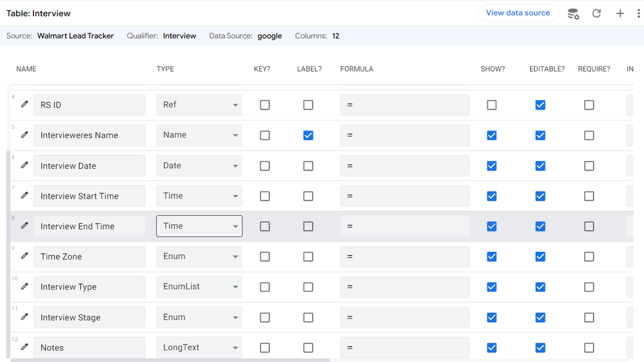The image size is (644, 362).
Task: Click the EDITABLE? column header
Action: (547, 69)
